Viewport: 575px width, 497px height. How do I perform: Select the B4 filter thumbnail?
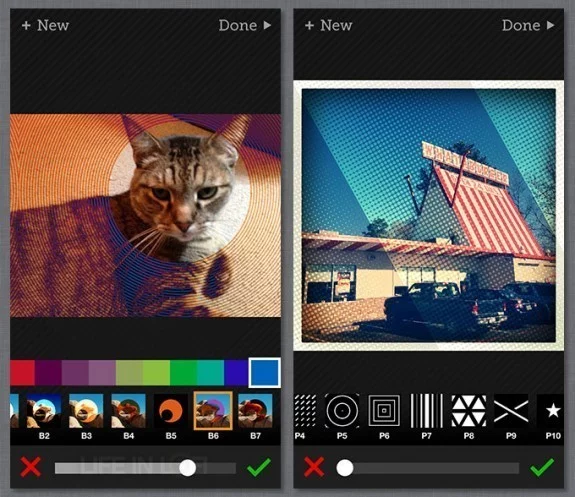[128, 411]
